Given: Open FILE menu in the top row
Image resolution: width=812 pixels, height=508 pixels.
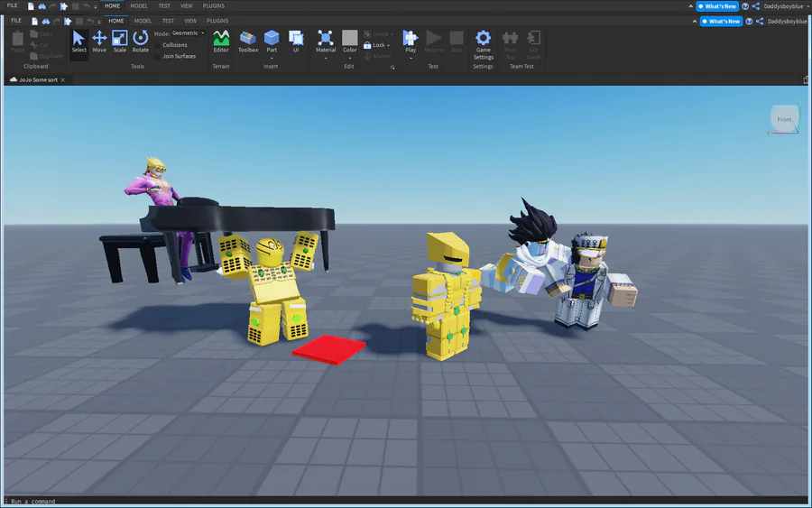Looking at the screenshot, I should pyautogui.click(x=13, y=5).
